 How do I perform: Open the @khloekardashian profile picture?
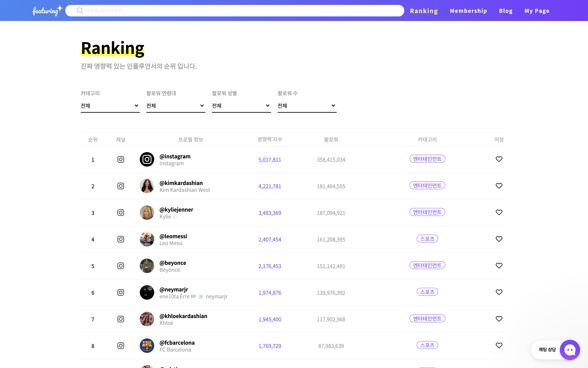click(147, 319)
